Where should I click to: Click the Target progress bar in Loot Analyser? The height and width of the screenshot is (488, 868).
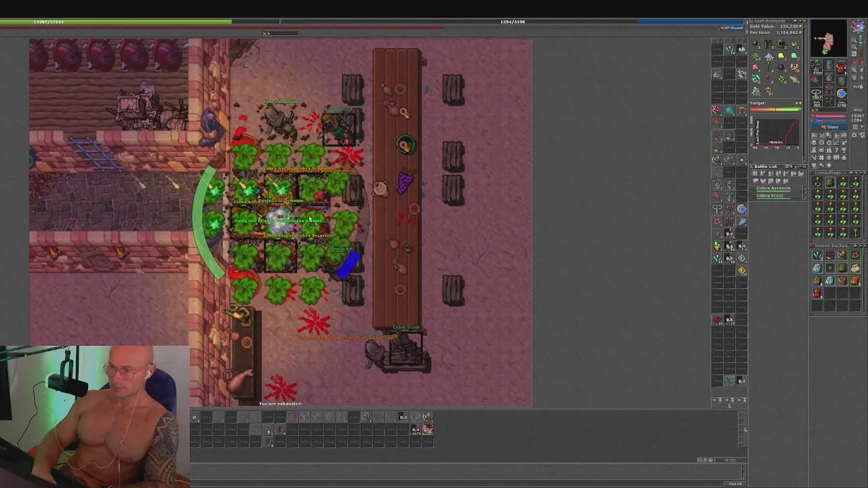[775, 109]
